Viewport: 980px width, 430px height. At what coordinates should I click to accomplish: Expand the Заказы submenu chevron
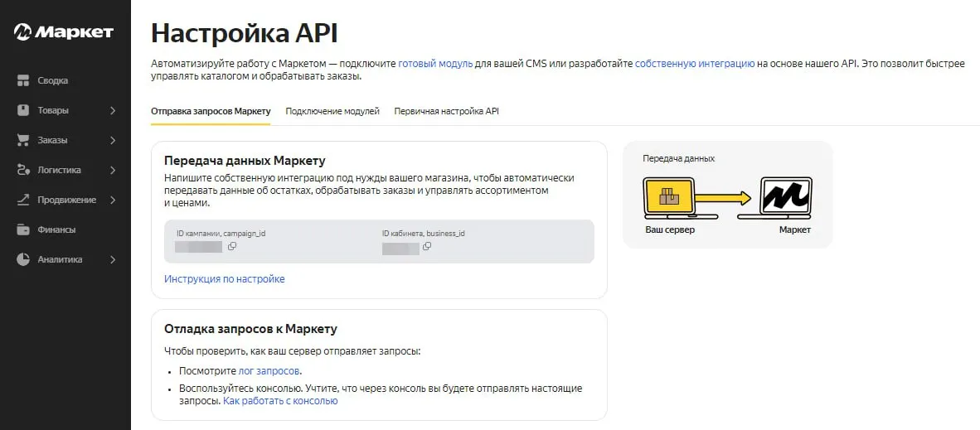click(x=113, y=140)
